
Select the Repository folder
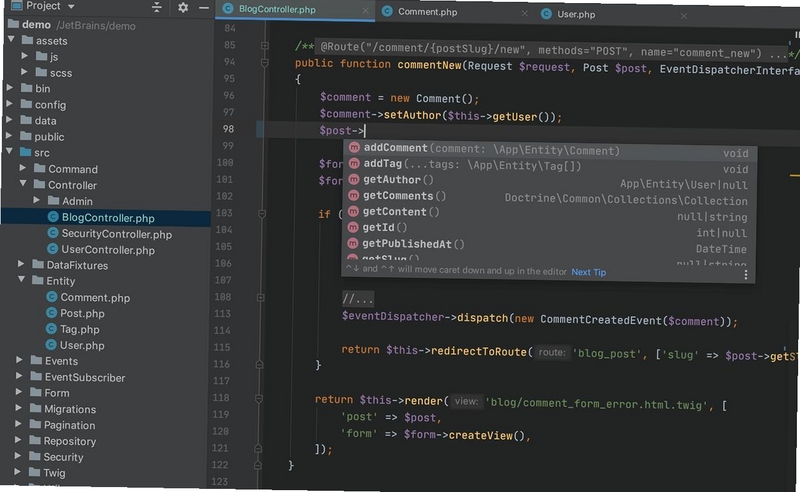click(62, 441)
